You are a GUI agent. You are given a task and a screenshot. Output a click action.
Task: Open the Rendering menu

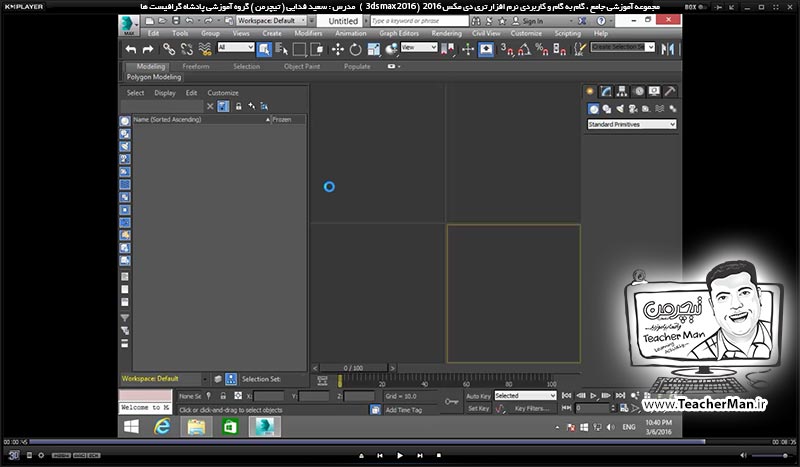[446, 33]
